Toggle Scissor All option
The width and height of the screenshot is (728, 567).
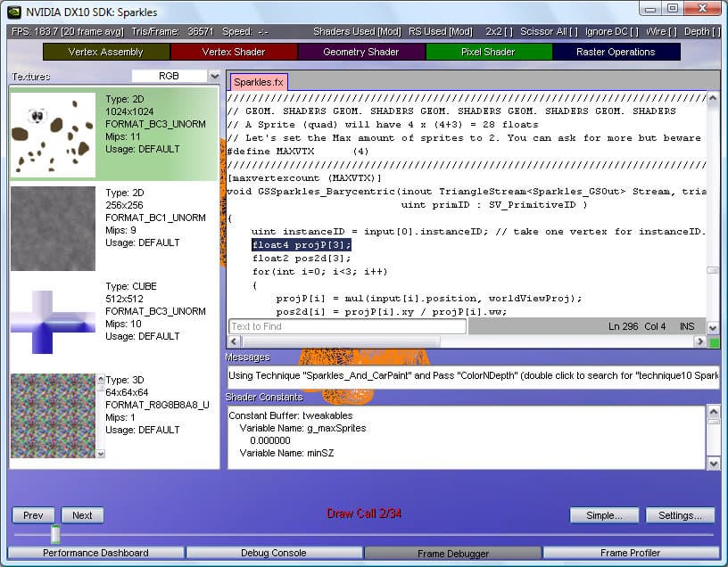pyautogui.click(x=549, y=31)
